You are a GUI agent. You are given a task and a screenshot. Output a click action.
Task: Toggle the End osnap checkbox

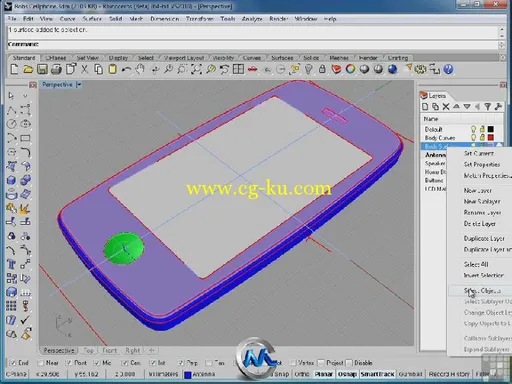point(13,362)
